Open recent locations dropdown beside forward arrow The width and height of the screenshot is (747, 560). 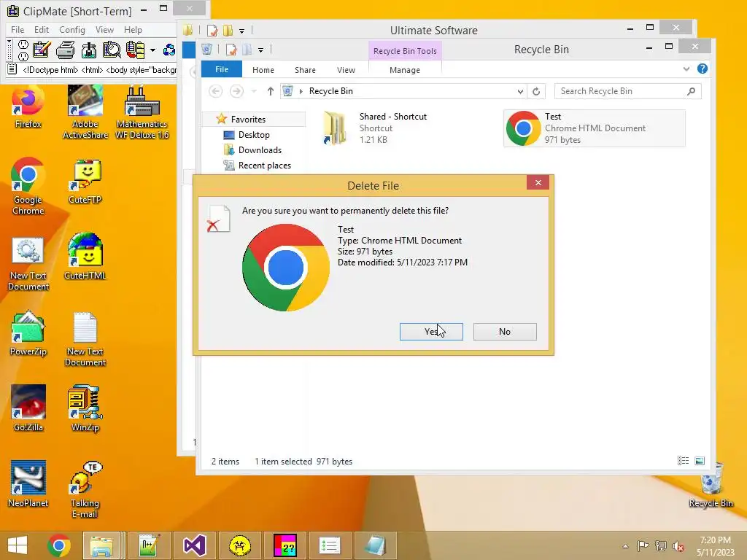point(254,91)
